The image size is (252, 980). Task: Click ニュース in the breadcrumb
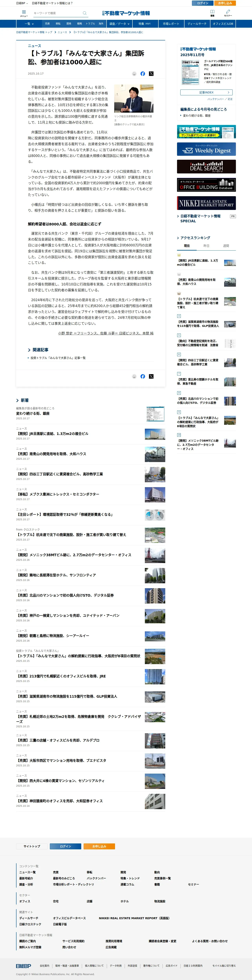click(x=62, y=32)
